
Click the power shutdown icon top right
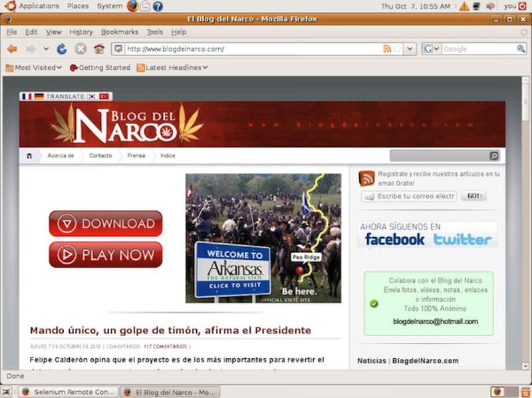click(523, 6)
